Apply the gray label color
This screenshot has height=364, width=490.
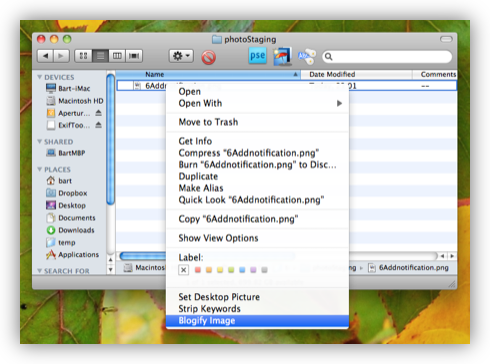coord(264,270)
